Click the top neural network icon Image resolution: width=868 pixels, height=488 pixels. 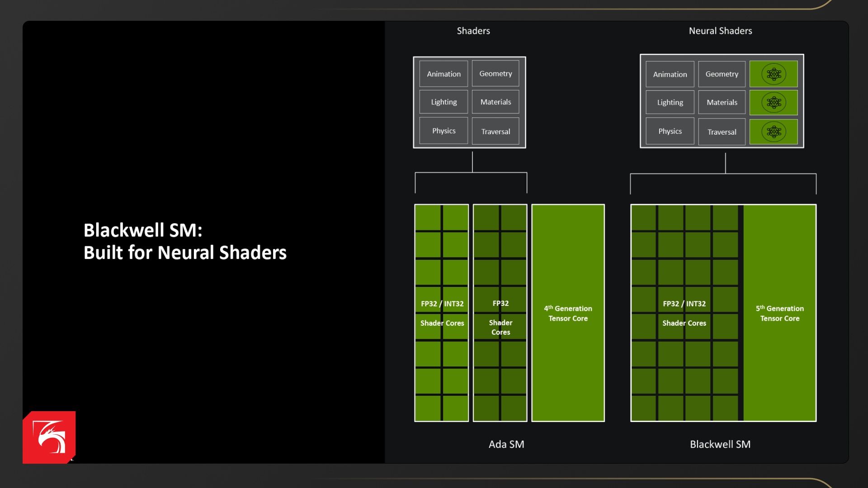[774, 74]
